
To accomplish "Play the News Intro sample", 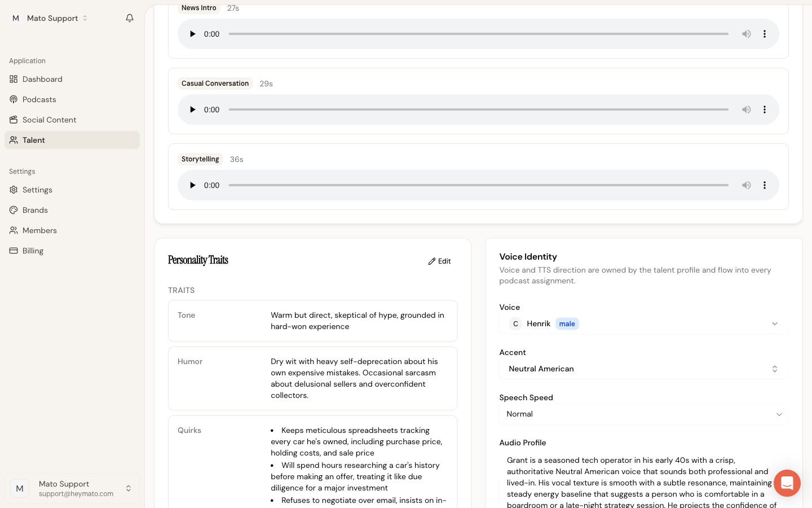I will coord(192,34).
